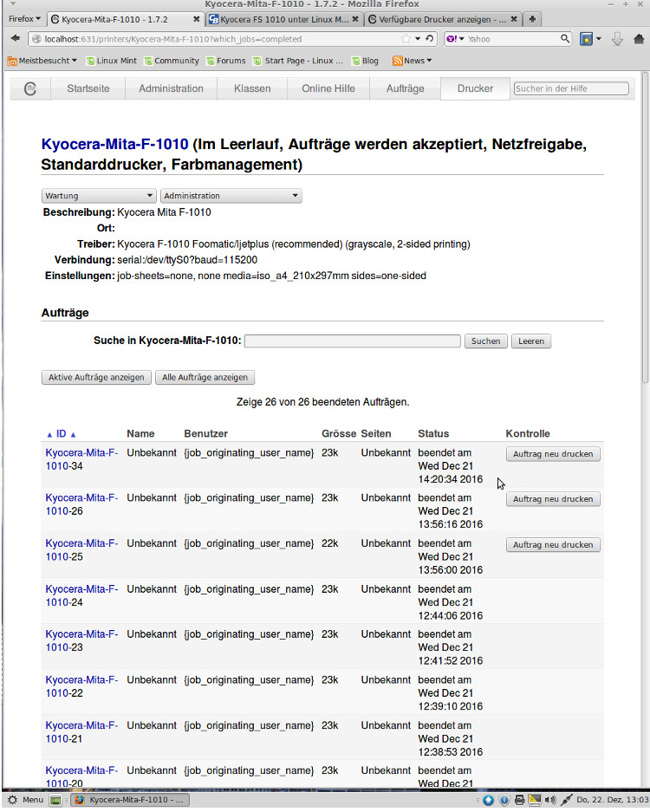Click the printer icon in the system tray
This screenshot has height=812, width=650.
click(x=519, y=800)
